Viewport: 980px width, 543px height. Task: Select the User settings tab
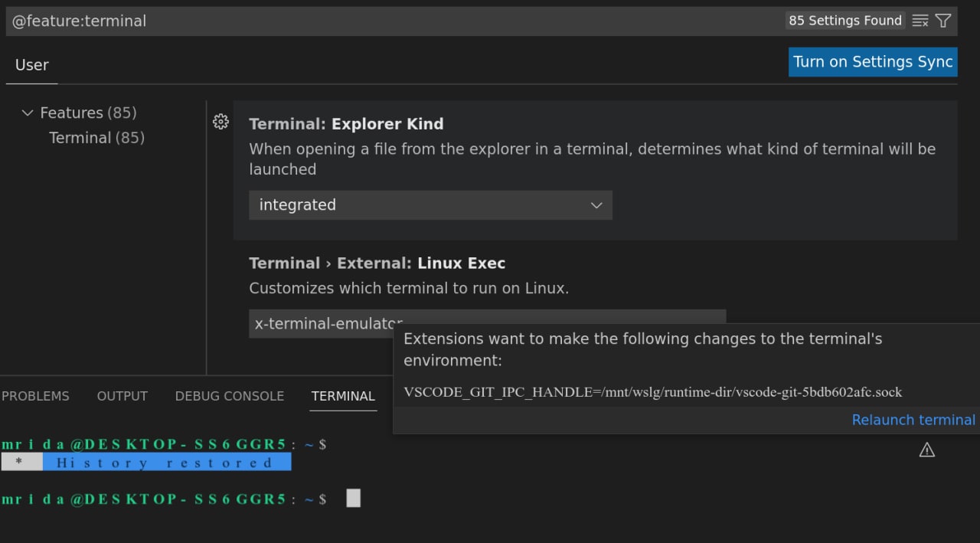pos(32,65)
